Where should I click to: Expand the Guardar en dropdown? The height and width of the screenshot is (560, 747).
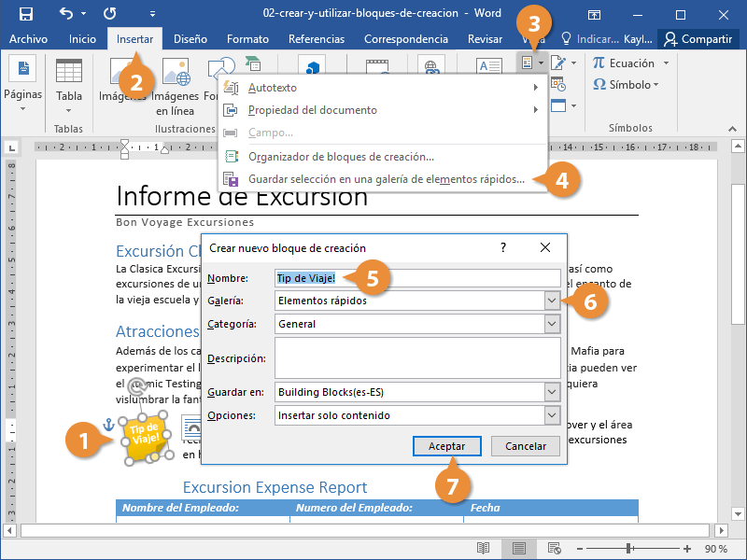point(552,392)
